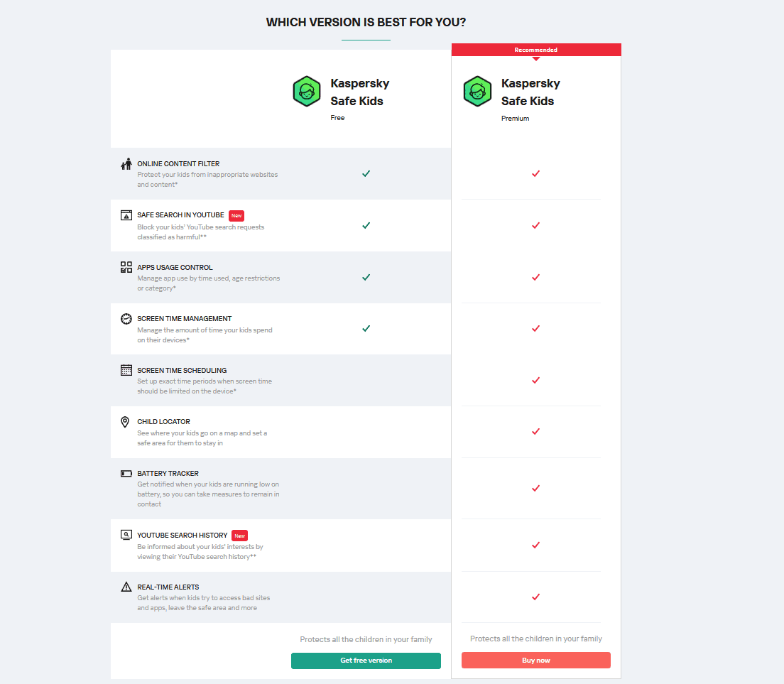Click the Screen Time Scheduling calendar icon
784x684 pixels.
tap(126, 370)
